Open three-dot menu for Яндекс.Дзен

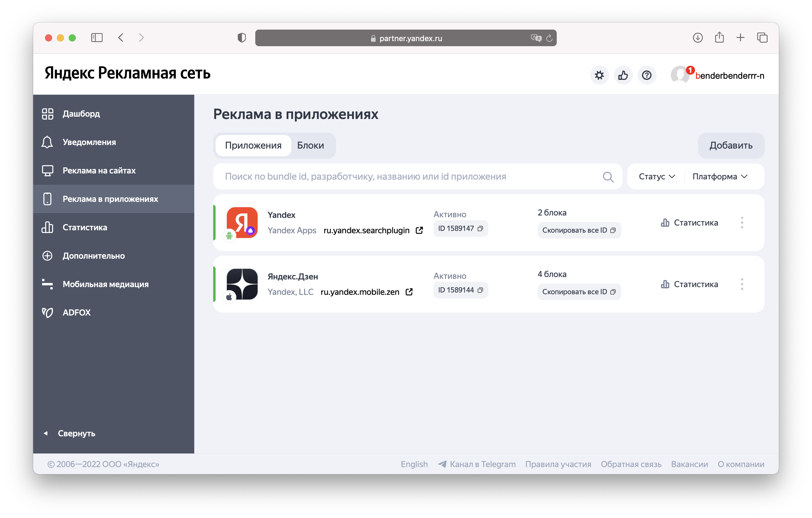pyautogui.click(x=742, y=284)
